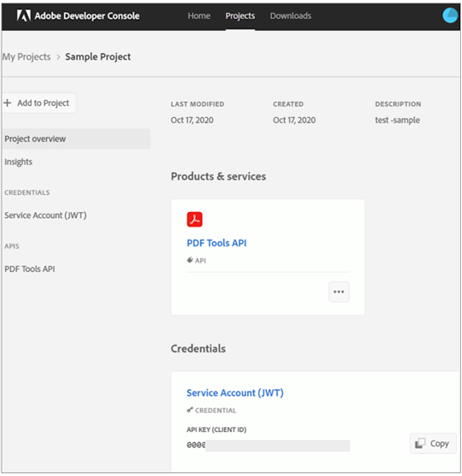Click the Adobe logo icon
Viewport: 462px width, 476px height.
24,16
